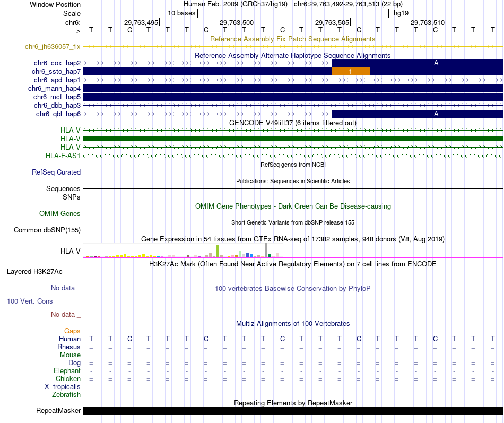Viewport: 504px width, 423px height.
Task: Click the chr6_apd_hap1 label
Action: (x=57, y=80)
